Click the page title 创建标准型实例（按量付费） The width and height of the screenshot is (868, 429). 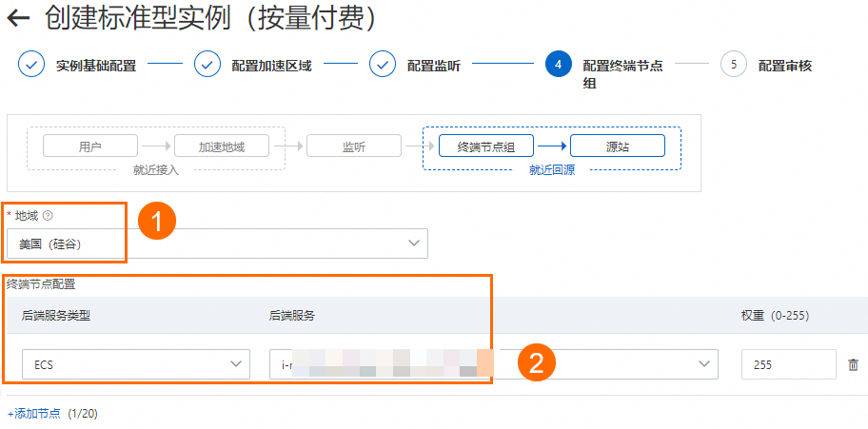(210, 19)
